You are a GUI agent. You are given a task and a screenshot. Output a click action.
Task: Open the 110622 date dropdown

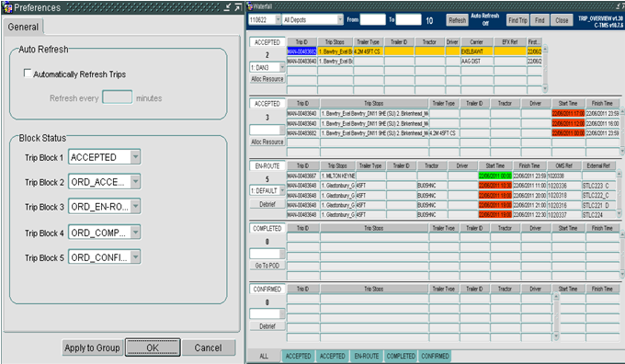point(278,19)
